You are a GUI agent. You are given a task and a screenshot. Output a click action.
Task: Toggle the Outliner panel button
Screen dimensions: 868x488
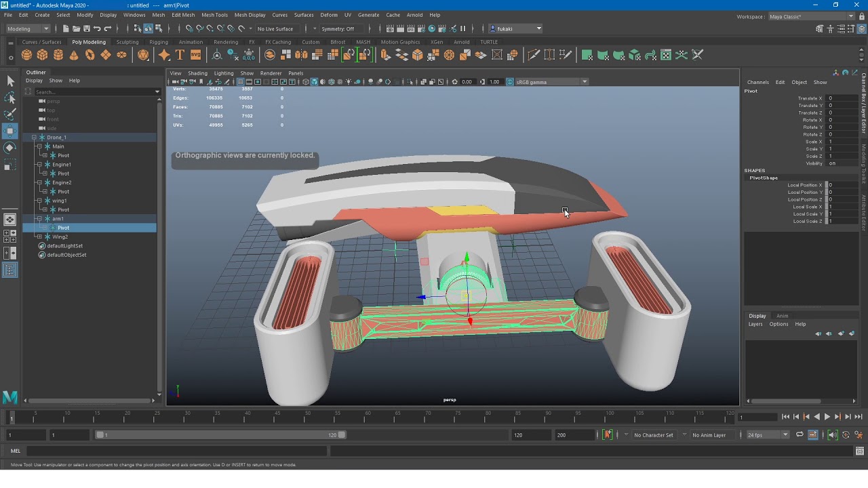[x=10, y=270]
